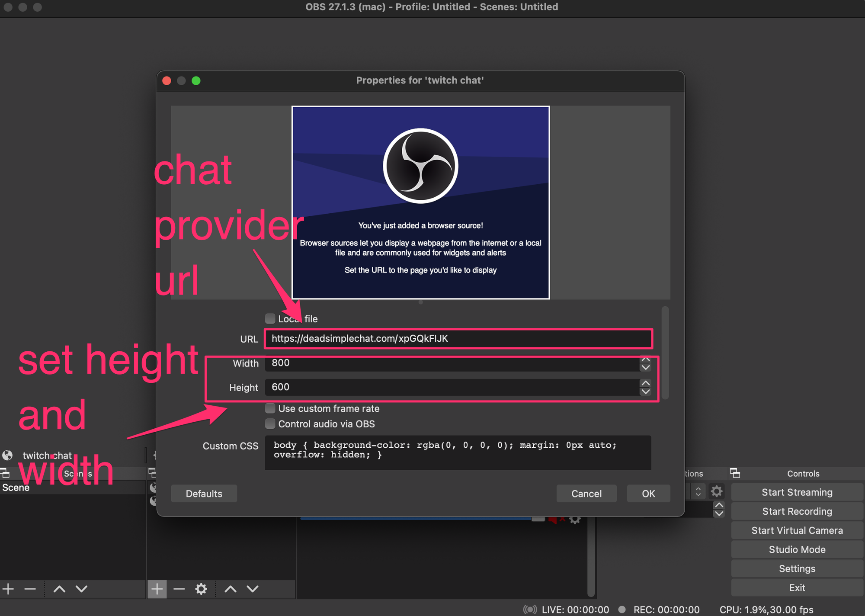
Task: Click the URL input field
Action: point(459,339)
